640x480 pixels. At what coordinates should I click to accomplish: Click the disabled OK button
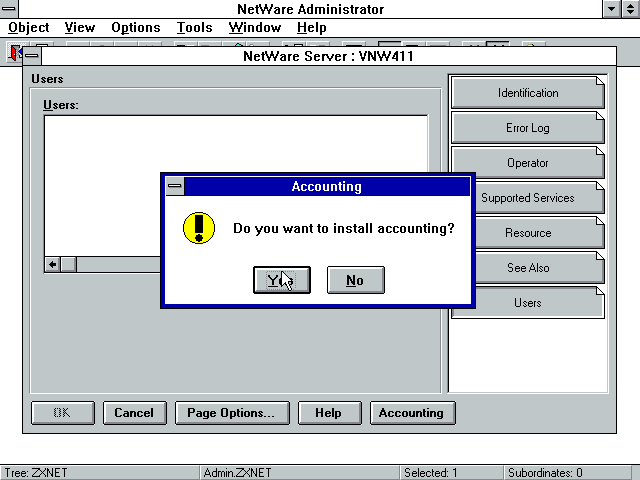click(62, 413)
